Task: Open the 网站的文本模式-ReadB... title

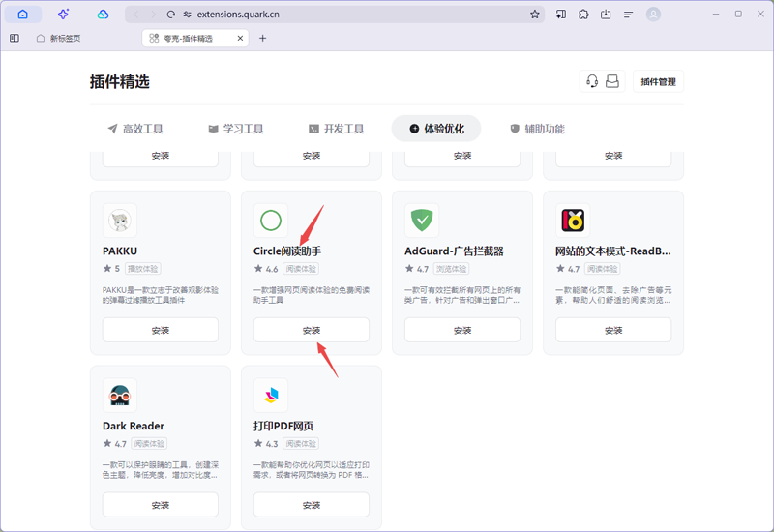Action: point(613,251)
